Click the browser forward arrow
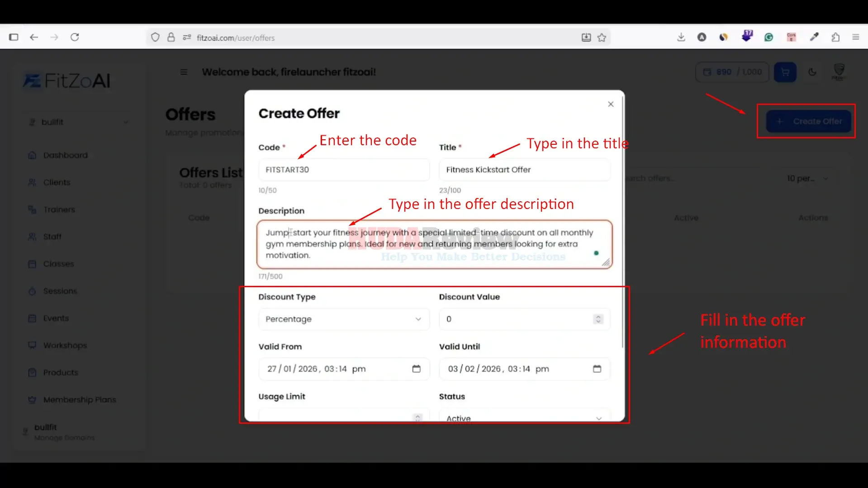Viewport: 868px width, 488px height. [x=54, y=38]
